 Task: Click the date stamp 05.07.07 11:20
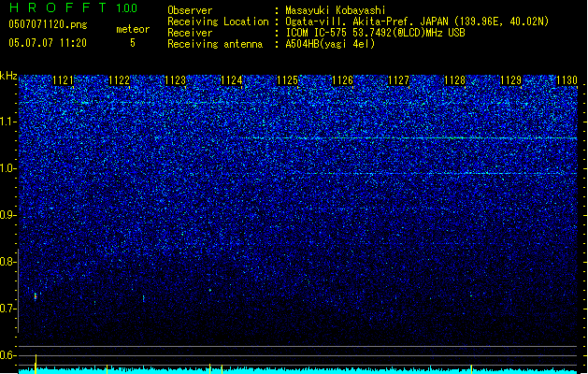click(x=48, y=43)
